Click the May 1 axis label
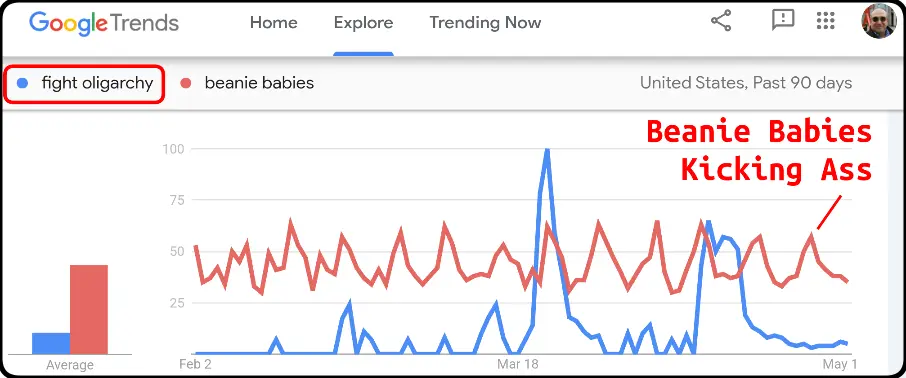 click(840, 365)
